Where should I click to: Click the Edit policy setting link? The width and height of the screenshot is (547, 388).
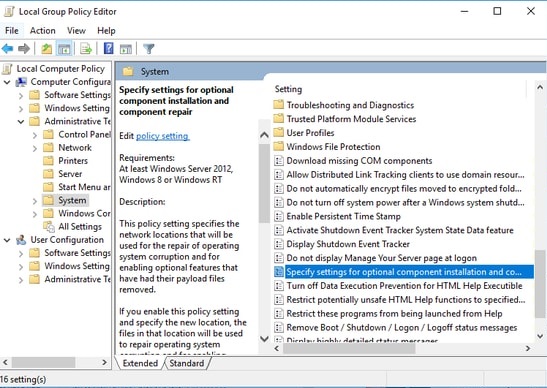point(163,136)
